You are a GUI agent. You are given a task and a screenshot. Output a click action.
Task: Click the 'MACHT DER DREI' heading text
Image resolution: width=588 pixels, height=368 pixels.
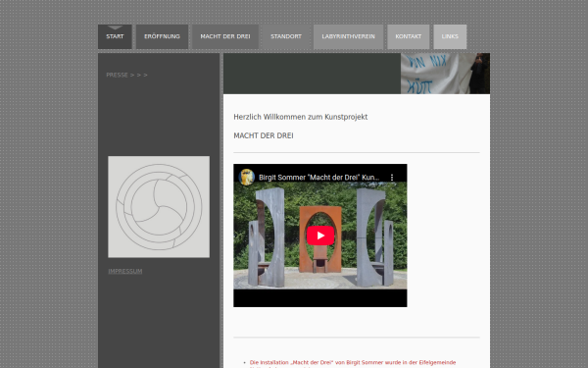tap(264, 135)
